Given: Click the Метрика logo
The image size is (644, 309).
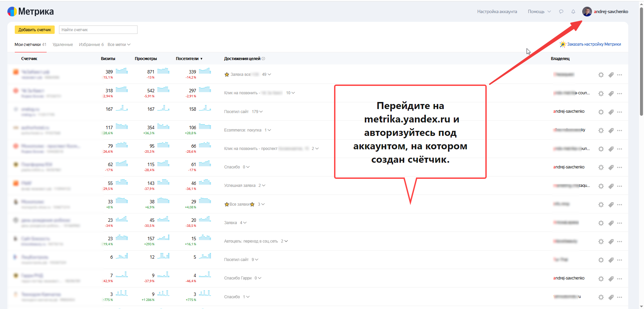Looking at the screenshot, I should pyautogui.click(x=31, y=11).
